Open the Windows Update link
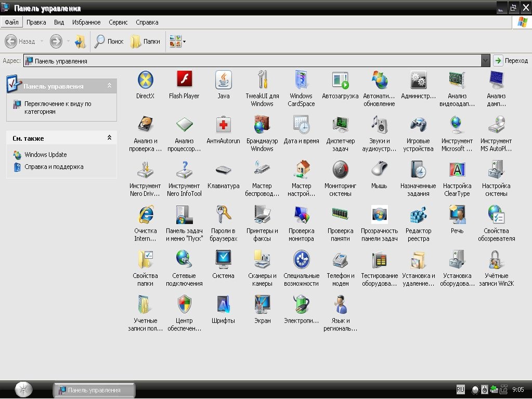The image size is (532, 399). [x=45, y=155]
